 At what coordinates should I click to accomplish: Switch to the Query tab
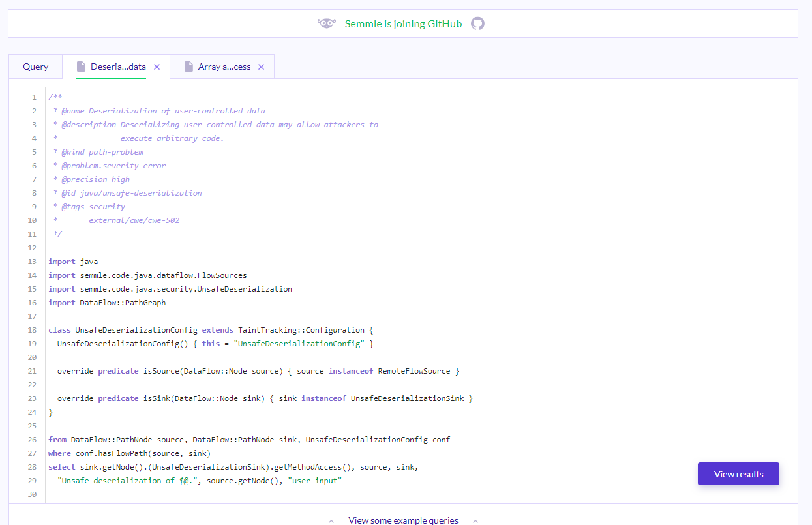pos(35,66)
